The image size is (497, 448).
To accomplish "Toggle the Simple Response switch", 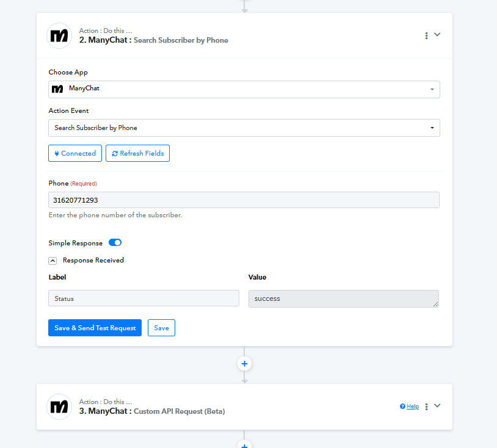I will click(115, 243).
